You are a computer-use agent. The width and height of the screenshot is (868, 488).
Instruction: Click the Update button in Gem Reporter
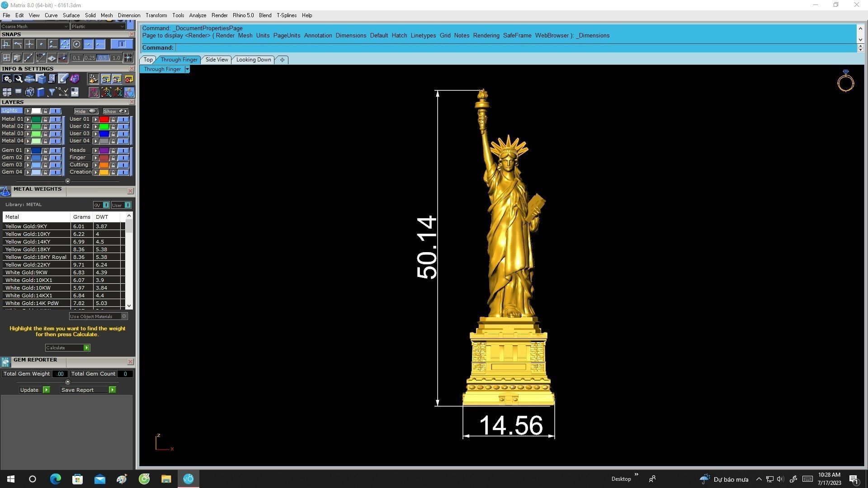[34, 390]
